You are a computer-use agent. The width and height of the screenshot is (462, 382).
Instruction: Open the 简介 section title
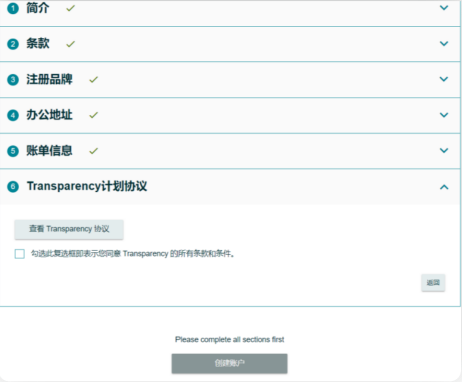click(38, 8)
